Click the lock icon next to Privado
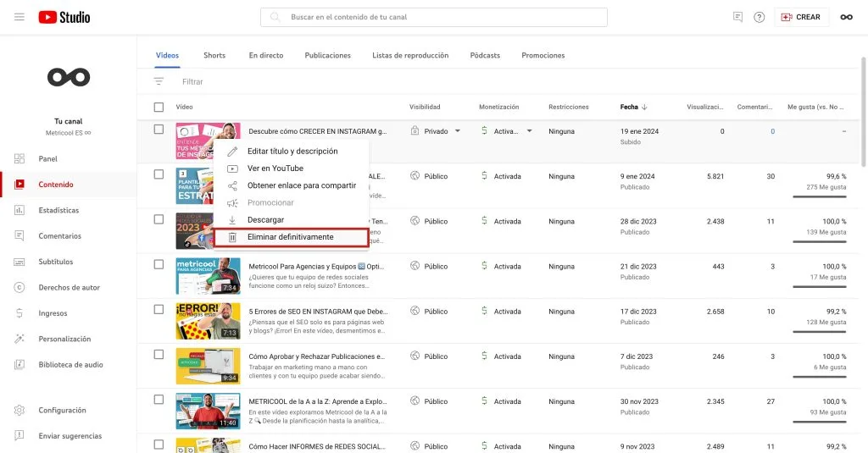 tap(415, 130)
